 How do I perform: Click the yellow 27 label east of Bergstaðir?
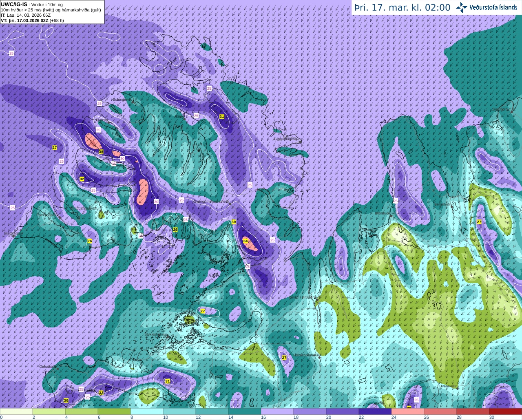(x=479, y=222)
